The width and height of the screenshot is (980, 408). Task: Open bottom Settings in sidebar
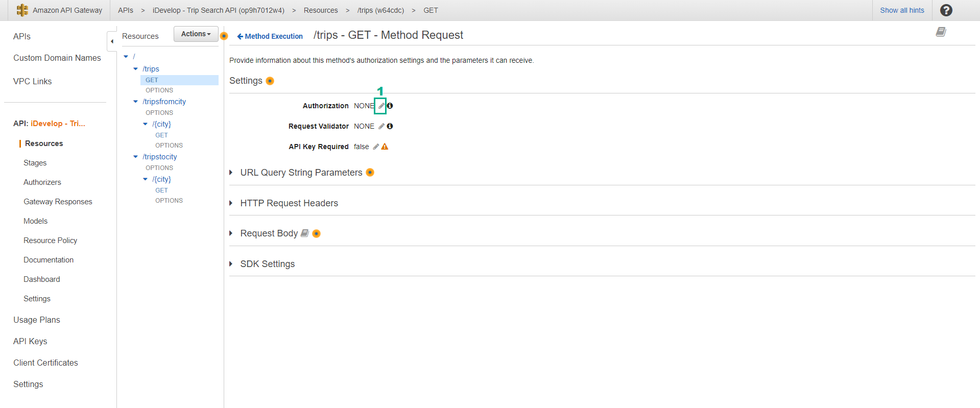pos(28,384)
